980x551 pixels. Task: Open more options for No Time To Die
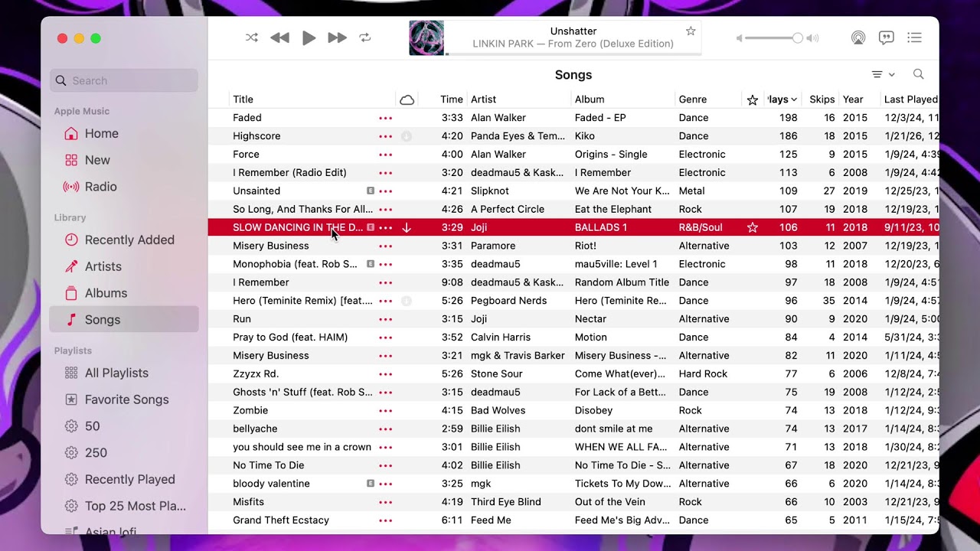pos(385,465)
